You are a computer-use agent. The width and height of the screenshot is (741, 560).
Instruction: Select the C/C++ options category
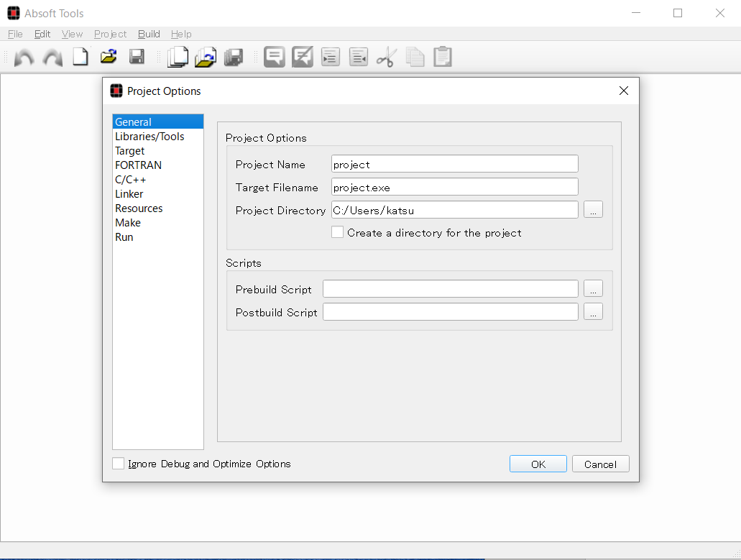[x=158, y=180]
